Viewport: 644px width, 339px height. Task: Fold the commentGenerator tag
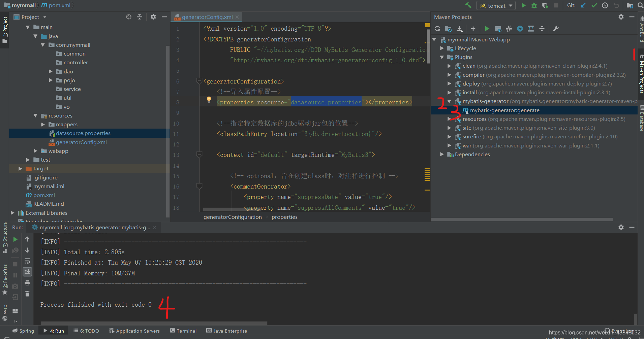199,186
